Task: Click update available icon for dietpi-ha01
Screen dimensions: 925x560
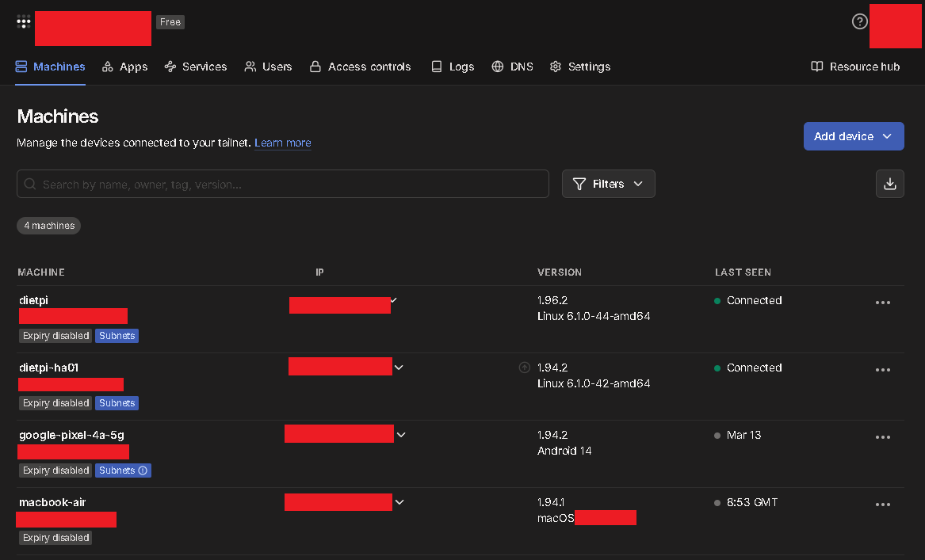Action: pyautogui.click(x=524, y=368)
